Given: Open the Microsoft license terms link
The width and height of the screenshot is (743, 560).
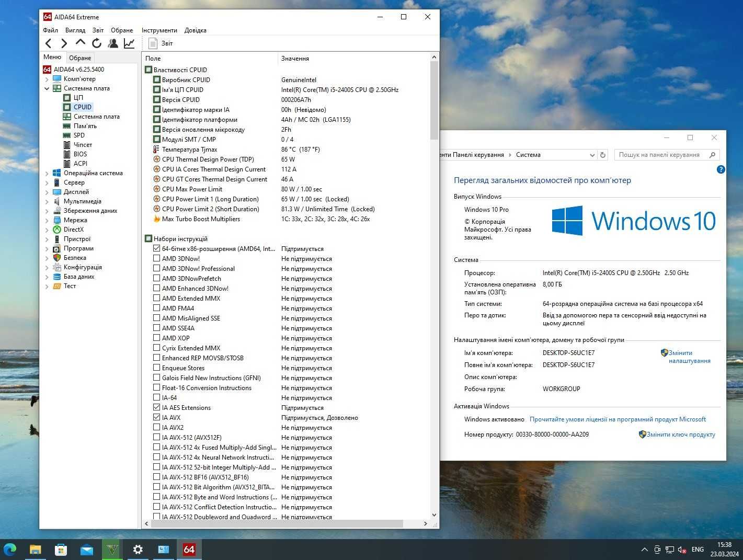Looking at the screenshot, I should tap(618, 419).
